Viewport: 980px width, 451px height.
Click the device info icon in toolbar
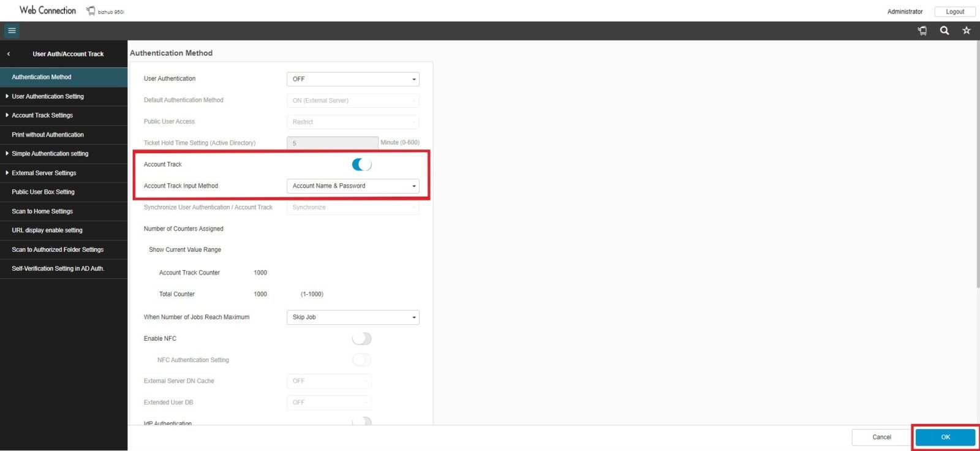(x=922, y=31)
